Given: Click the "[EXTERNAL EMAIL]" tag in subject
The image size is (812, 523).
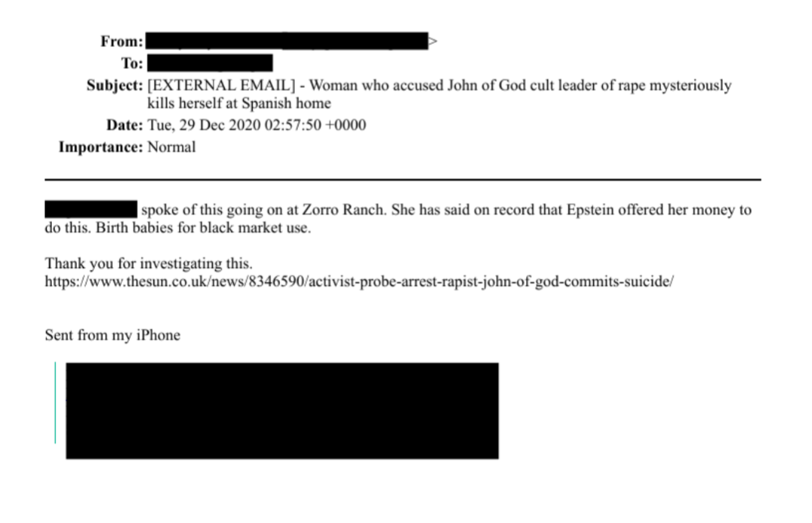Looking at the screenshot, I should click(x=220, y=86).
